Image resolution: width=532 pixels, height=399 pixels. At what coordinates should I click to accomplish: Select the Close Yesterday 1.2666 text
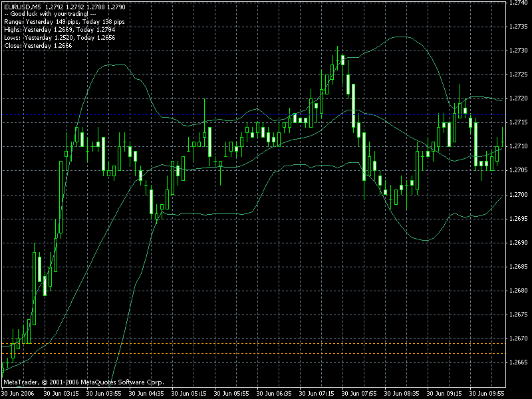coord(38,46)
